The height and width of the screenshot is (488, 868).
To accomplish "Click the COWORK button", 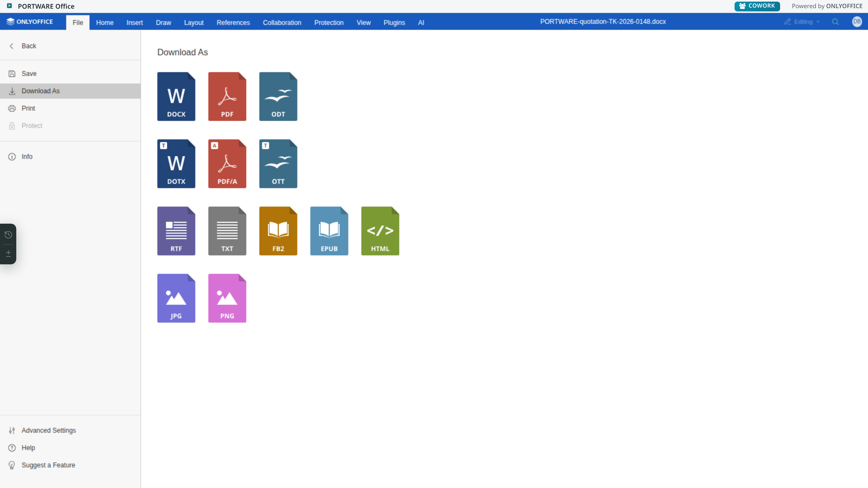I will click(757, 6).
